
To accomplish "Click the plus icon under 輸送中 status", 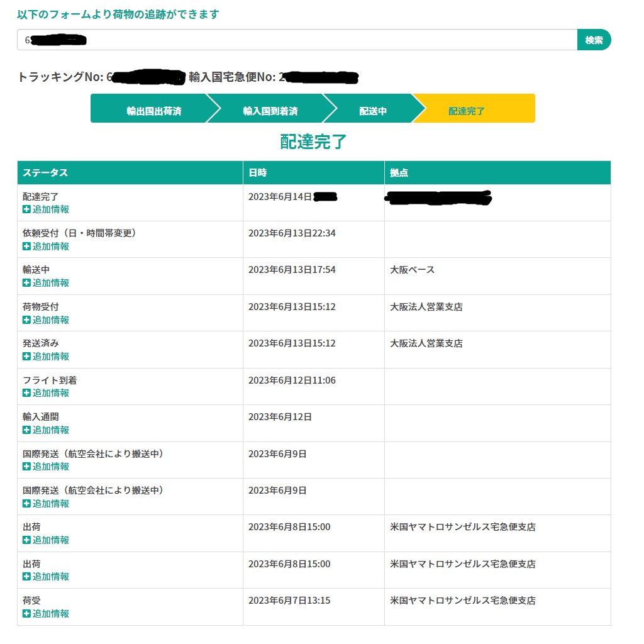I will point(26,283).
